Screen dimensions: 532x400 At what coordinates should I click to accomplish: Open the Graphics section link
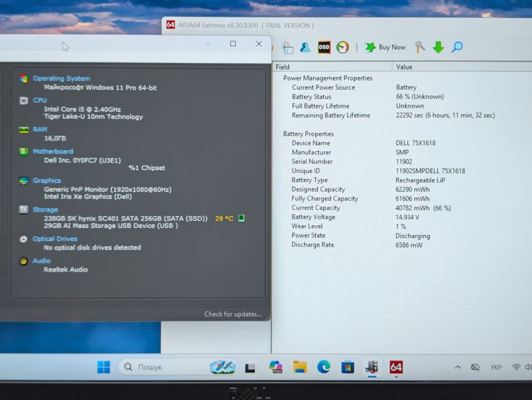(47, 180)
